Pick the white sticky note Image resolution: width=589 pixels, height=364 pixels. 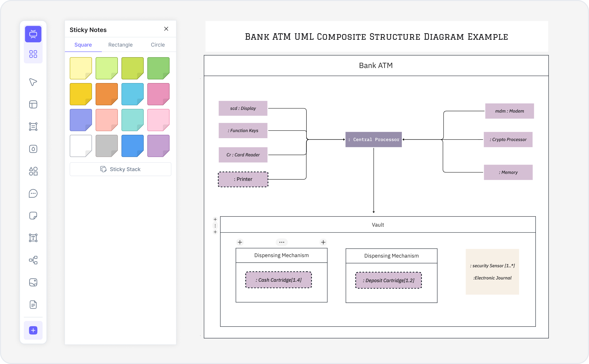point(81,146)
